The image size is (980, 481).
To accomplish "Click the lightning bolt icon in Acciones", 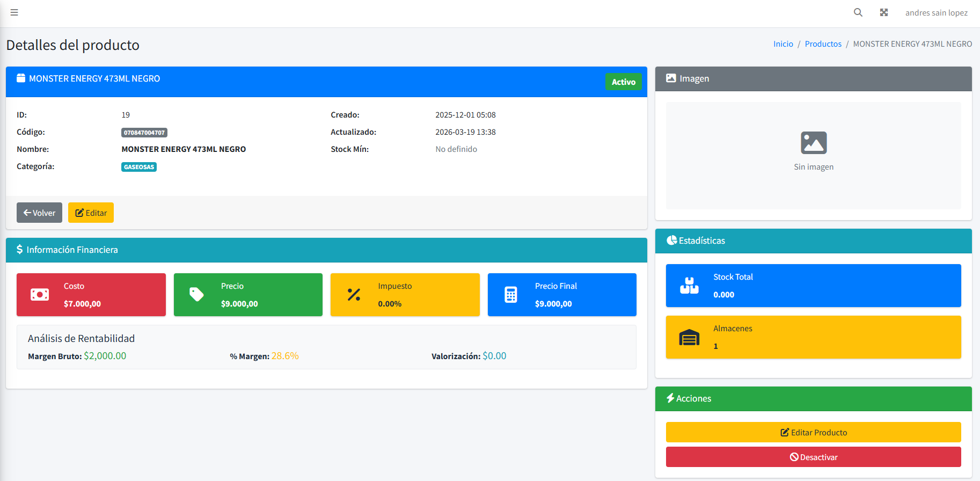I will [670, 398].
